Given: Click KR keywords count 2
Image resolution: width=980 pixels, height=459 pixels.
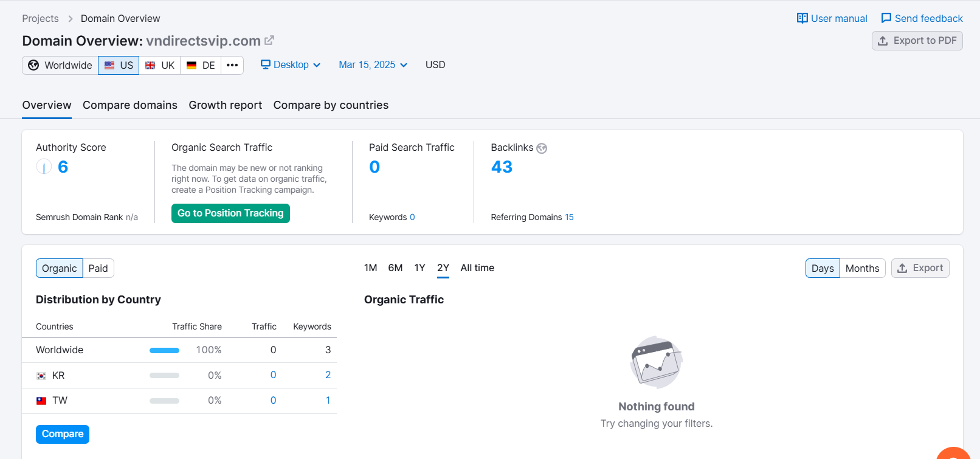Looking at the screenshot, I should click(328, 375).
